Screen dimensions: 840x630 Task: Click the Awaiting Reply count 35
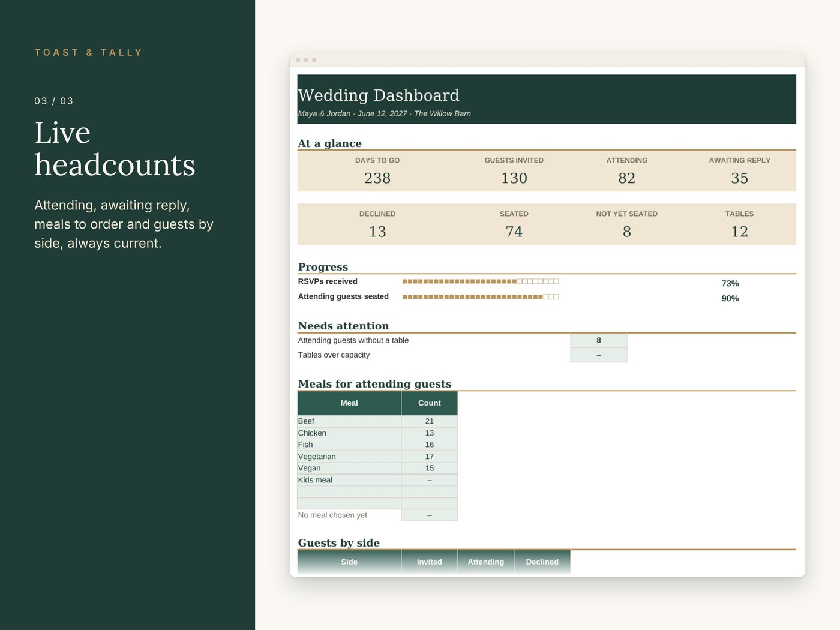740,178
